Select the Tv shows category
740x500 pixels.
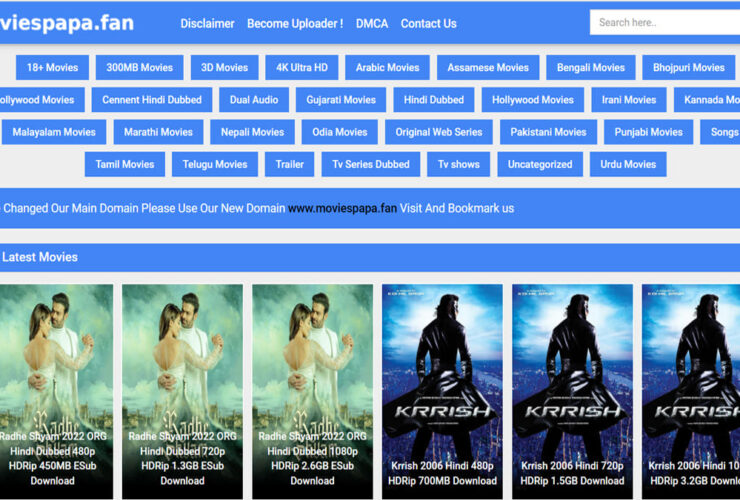point(459,164)
